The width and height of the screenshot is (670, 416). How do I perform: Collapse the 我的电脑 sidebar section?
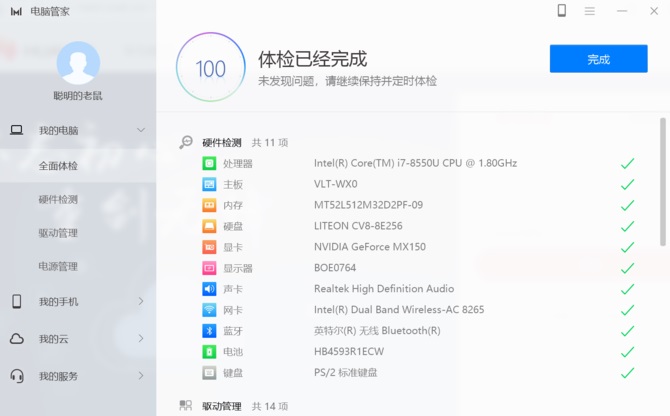[141, 130]
